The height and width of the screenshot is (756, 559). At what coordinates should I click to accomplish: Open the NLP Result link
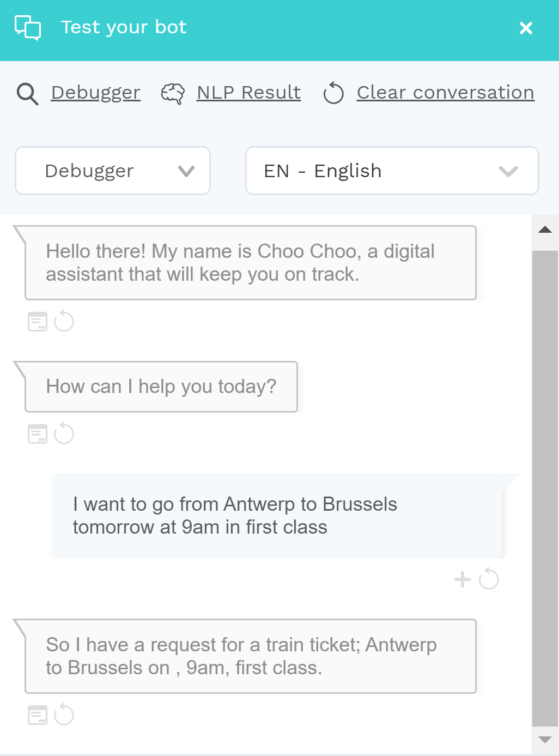point(249,93)
